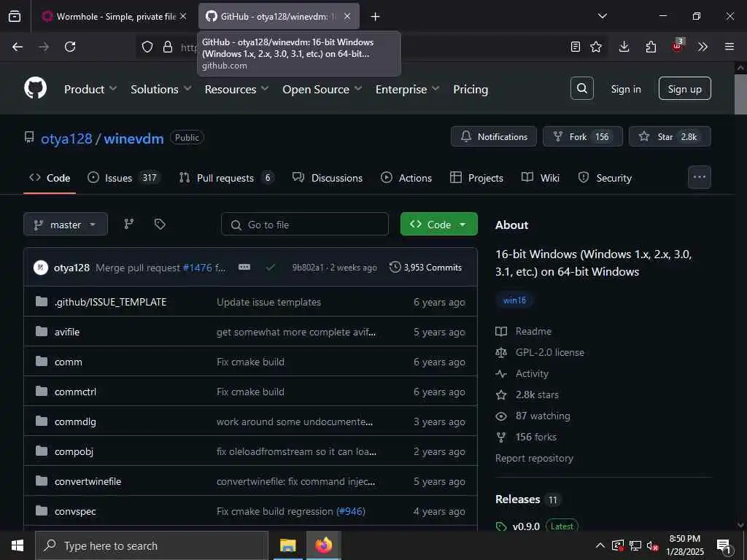Click the GitHub logo in header
Viewport: 747px width, 560px height.
click(35, 88)
